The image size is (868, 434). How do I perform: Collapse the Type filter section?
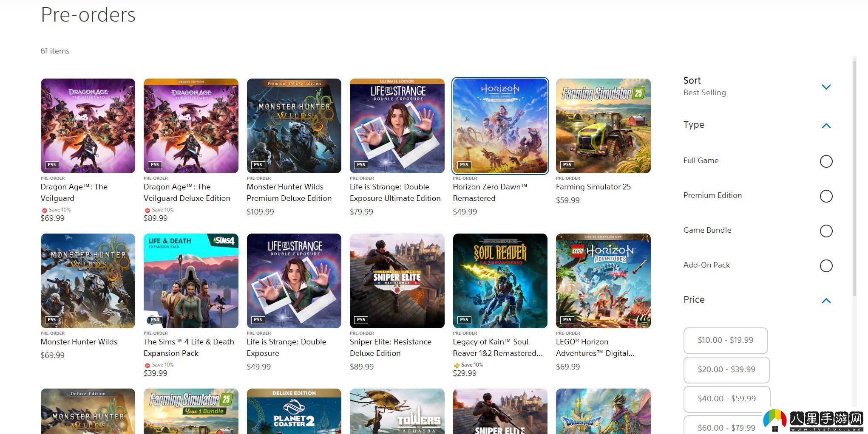[x=826, y=126]
